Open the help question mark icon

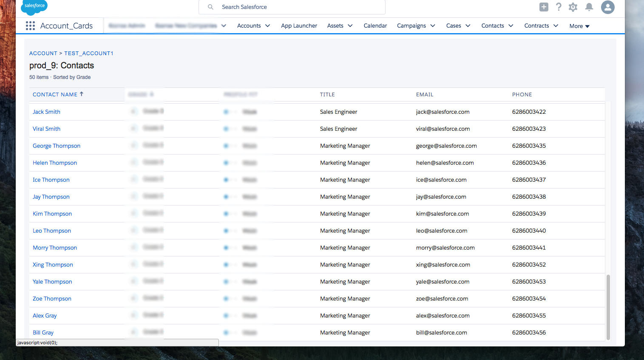pyautogui.click(x=559, y=7)
